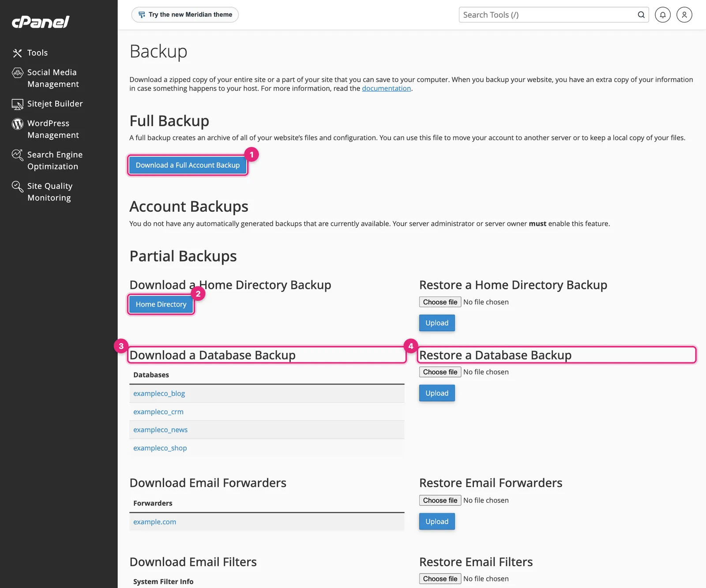Click the Site Quality Monitoring icon
The image size is (706, 588).
pos(17,186)
